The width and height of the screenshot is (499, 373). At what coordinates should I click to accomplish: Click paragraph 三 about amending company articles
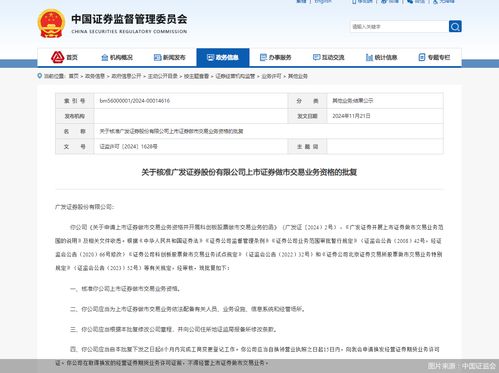(x=174, y=329)
